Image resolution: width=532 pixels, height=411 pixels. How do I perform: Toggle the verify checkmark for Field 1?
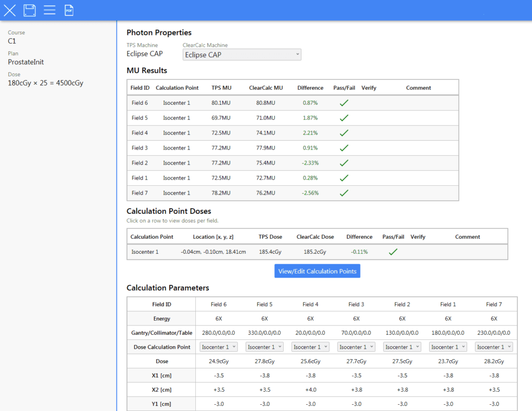pos(369,178)
